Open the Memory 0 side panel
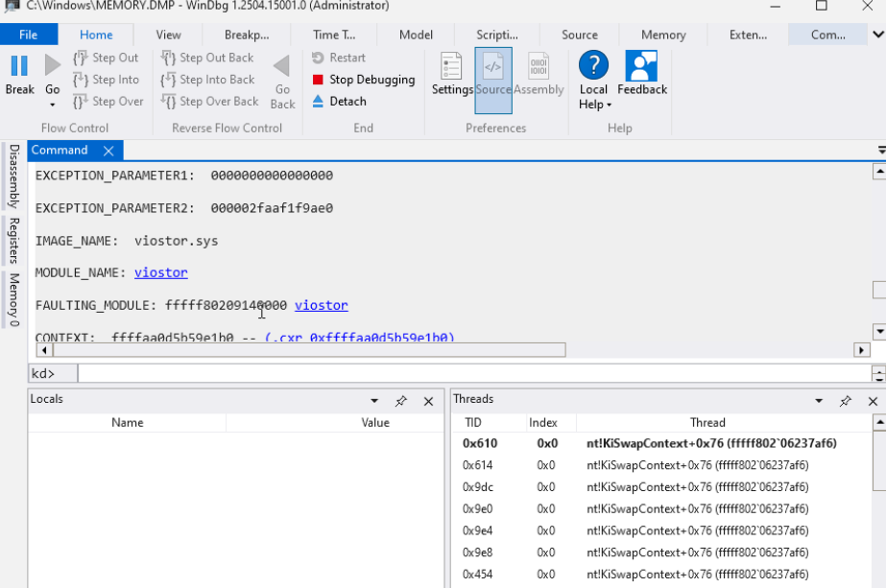The height and width of the screenshot is (588, 886). click(14, 300)
